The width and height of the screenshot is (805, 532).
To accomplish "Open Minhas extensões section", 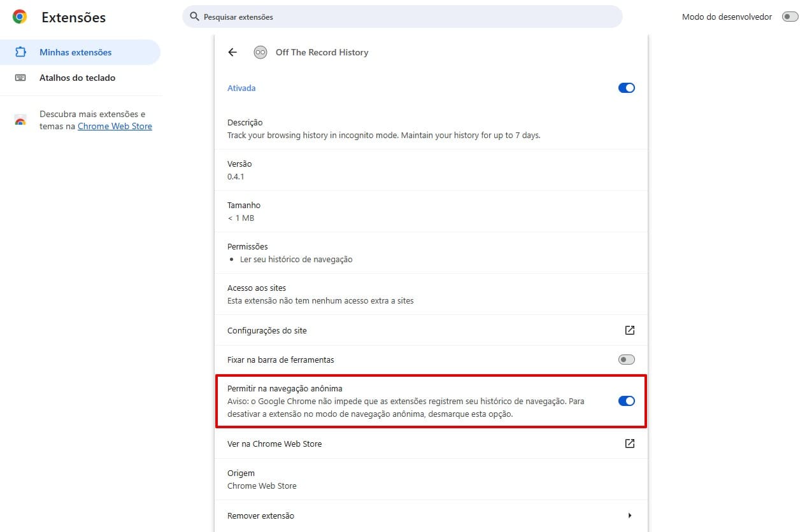I will pos(80,52).
